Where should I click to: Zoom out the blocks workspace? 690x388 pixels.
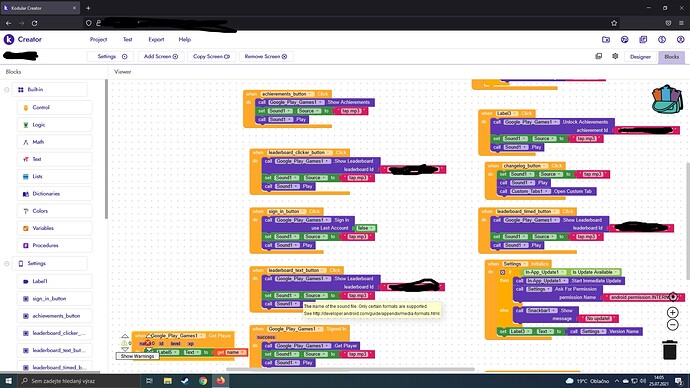click(x=672, y=325)
